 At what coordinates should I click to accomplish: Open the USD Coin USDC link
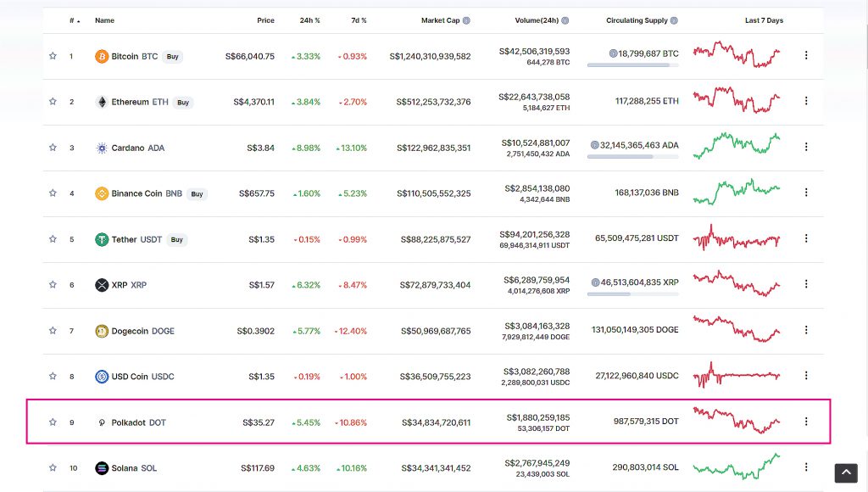142,377
